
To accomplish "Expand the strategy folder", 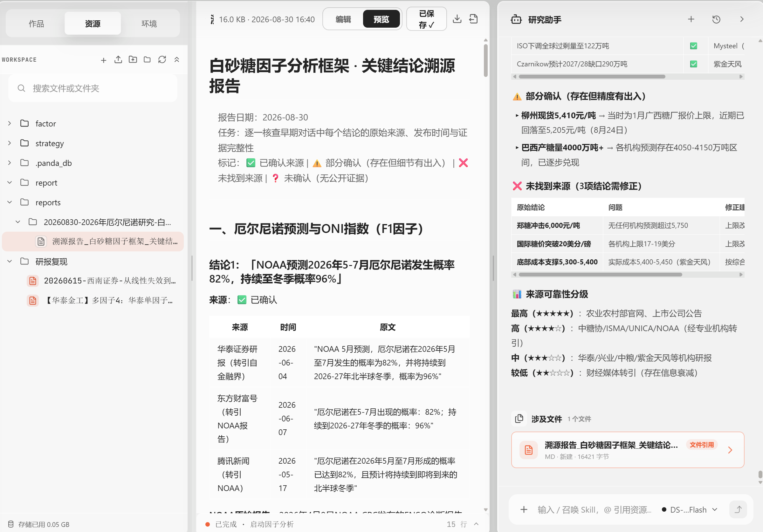I will [10, 143].
